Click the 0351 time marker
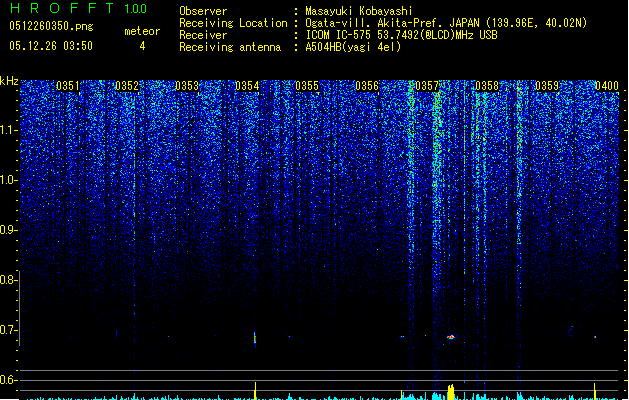This screenshot has width=629, height=400. click(67, 86)
